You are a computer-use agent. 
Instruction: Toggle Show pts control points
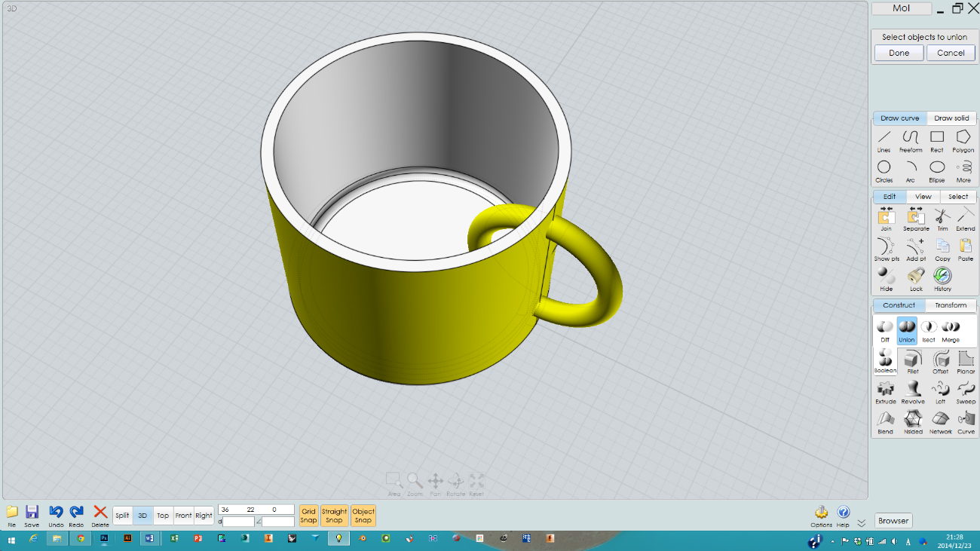point(887,249)
